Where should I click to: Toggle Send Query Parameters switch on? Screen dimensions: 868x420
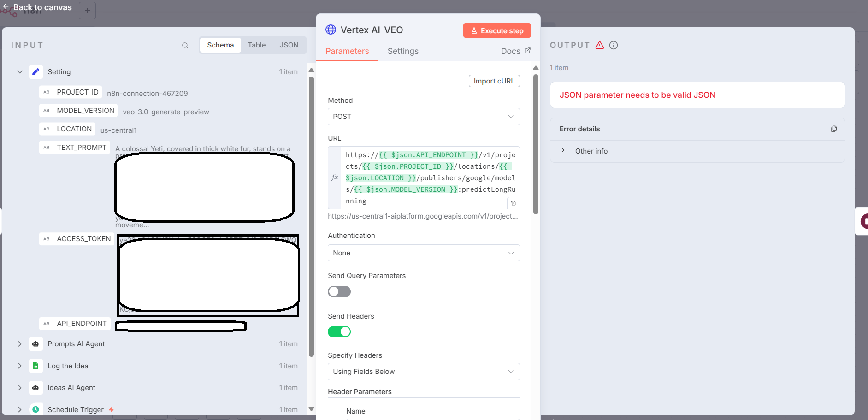tap(339, 292)
